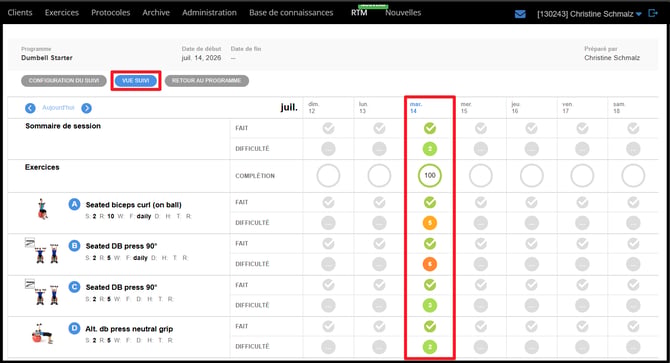
Task: Click Alt. db press green difficulty circle
Action: coord(430,347)
